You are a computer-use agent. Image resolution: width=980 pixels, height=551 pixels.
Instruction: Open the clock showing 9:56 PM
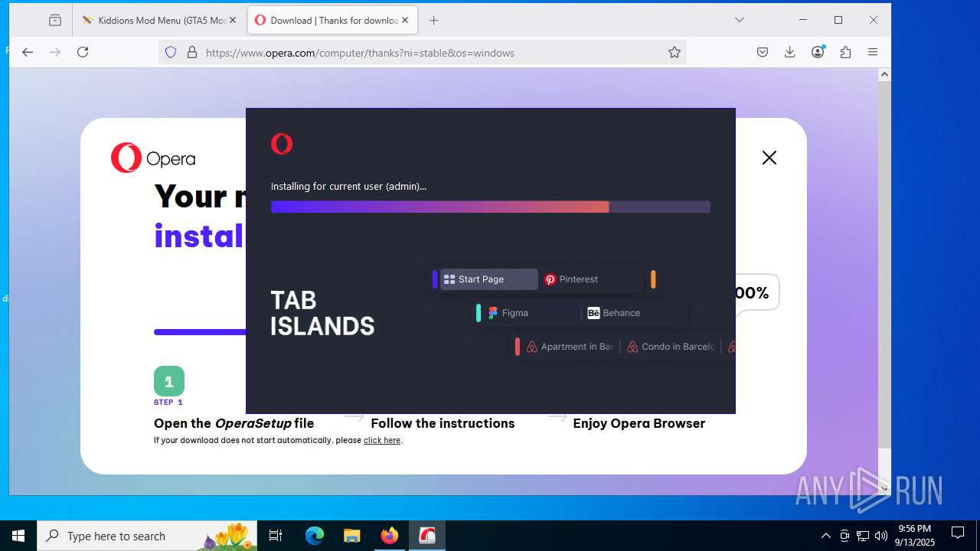915,536
